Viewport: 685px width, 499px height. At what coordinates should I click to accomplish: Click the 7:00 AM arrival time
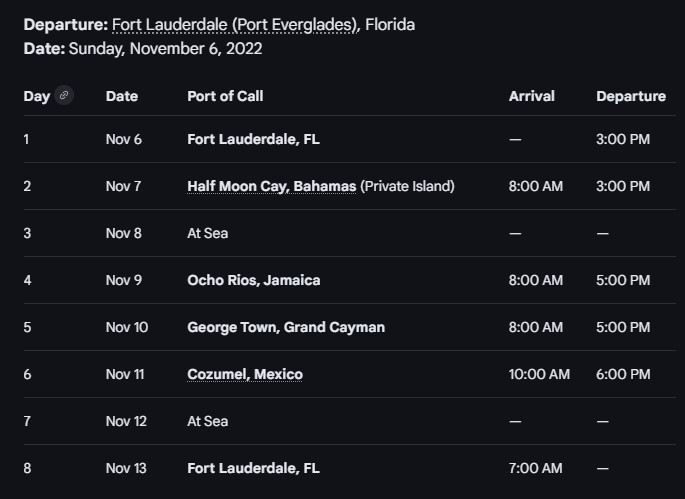pos(535,468)
